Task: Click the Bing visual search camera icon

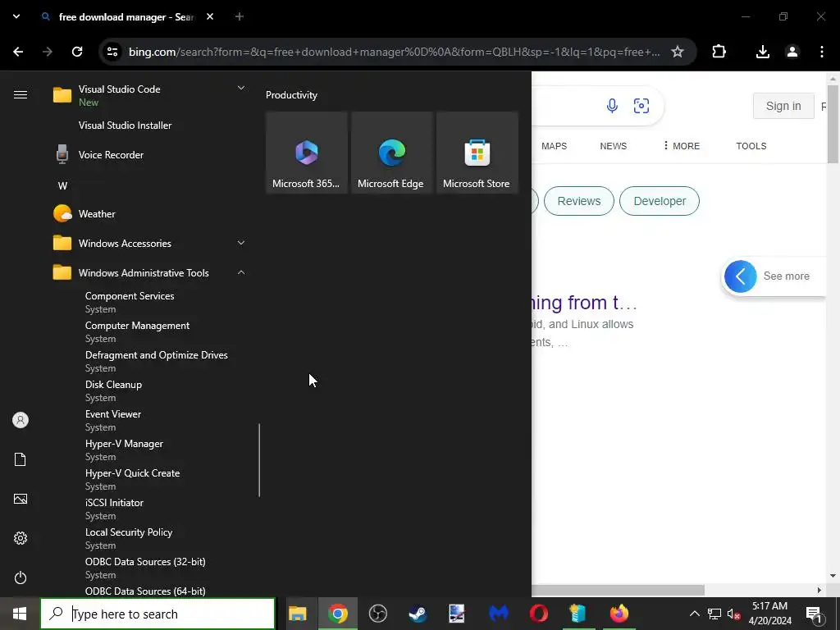Action: point(641,106)
